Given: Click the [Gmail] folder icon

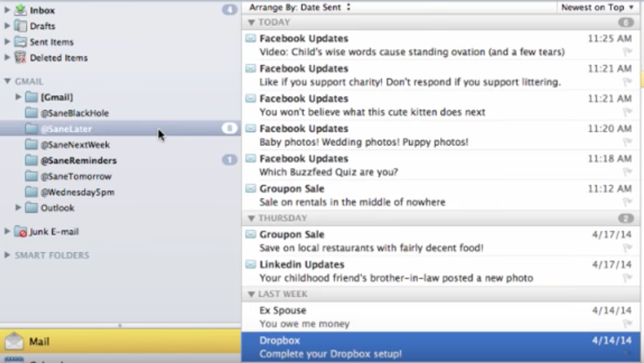Looking at the screenshot, I should [31, 97].
